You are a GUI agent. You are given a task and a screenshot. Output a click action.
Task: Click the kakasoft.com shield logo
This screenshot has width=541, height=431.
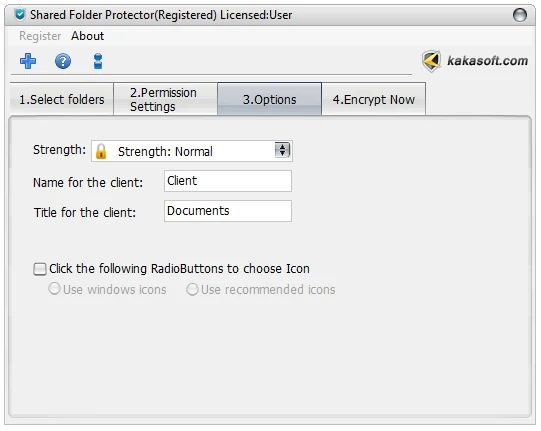coord(431,61)
